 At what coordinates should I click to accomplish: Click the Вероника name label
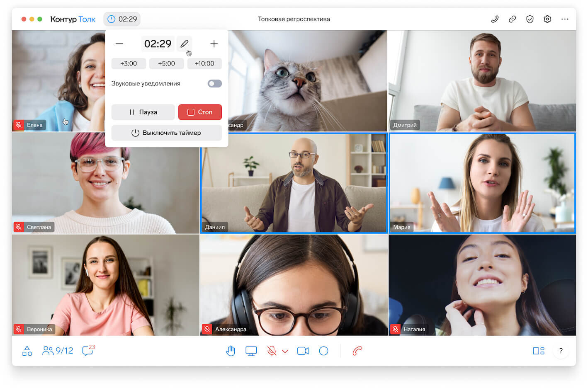[39, 329]
